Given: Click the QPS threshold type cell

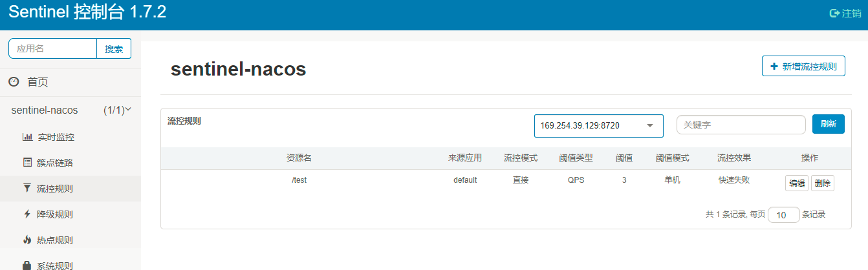Looking at the screenshot, I should click(576, 180).
